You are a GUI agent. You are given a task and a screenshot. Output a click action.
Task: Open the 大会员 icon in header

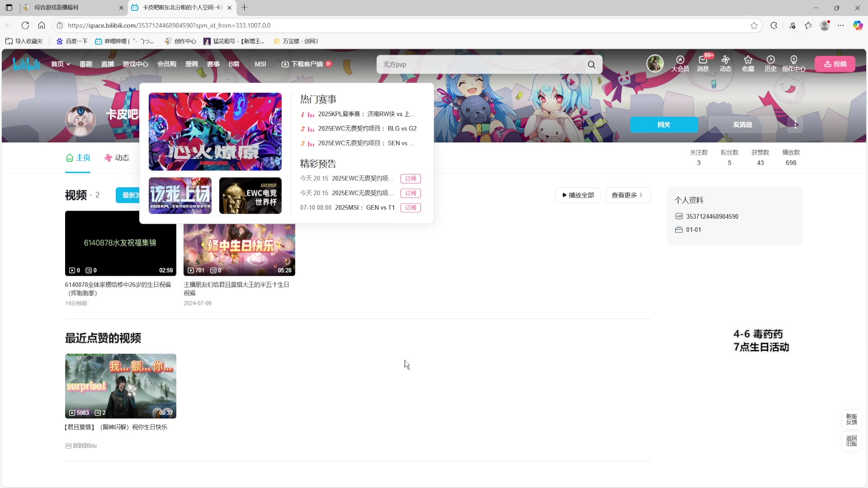click(680, 64)
